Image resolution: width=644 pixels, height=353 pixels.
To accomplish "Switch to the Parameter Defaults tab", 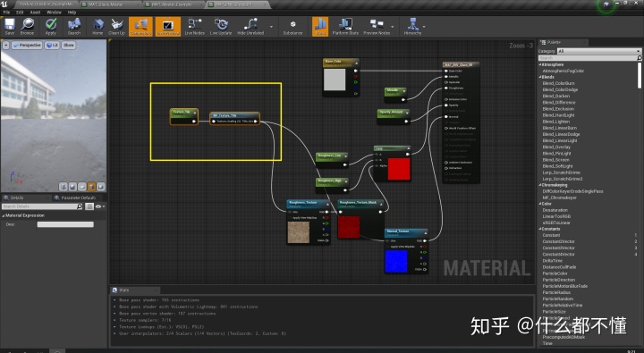I will pos(78,198).
